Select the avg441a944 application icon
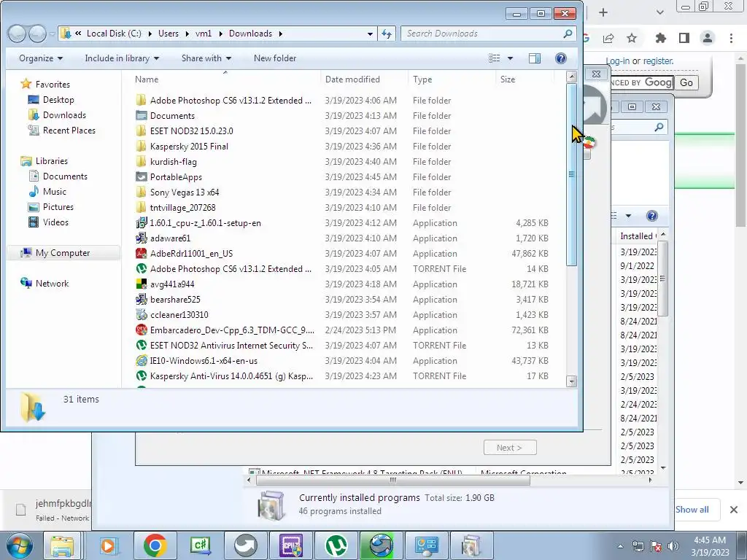 [x=141, y=284]
